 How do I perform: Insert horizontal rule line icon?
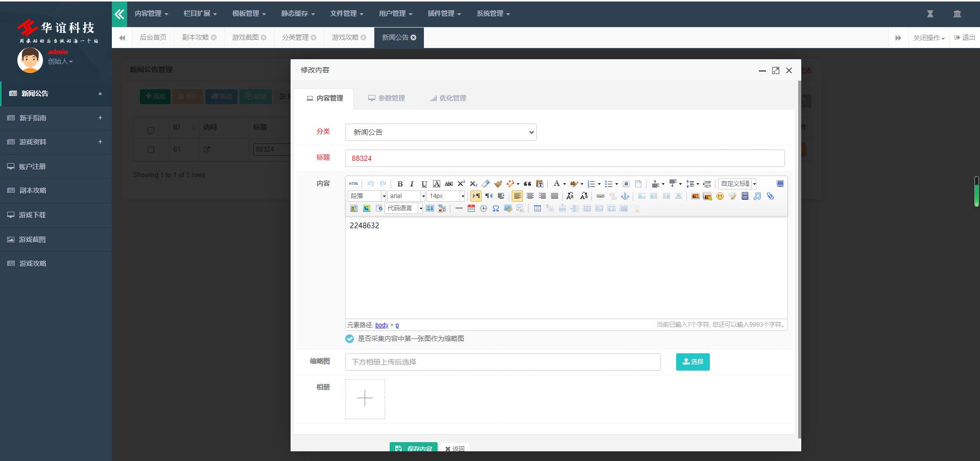pos(459,208)
